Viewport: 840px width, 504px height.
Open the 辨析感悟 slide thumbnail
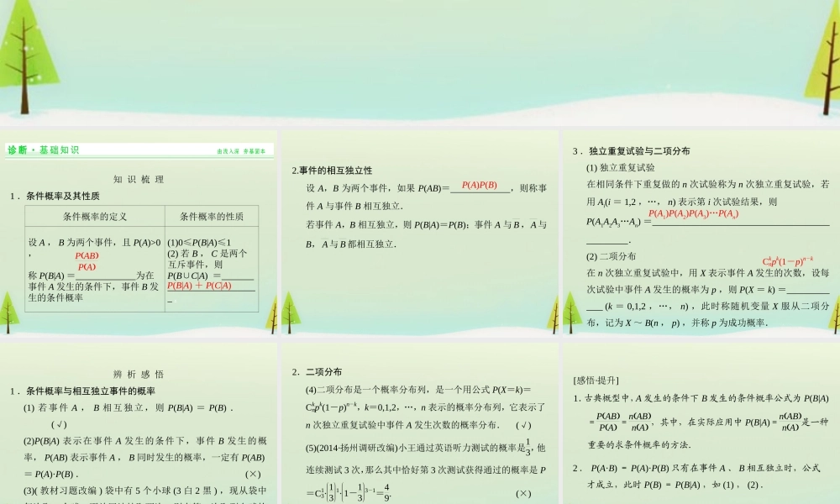pos(139,423)
